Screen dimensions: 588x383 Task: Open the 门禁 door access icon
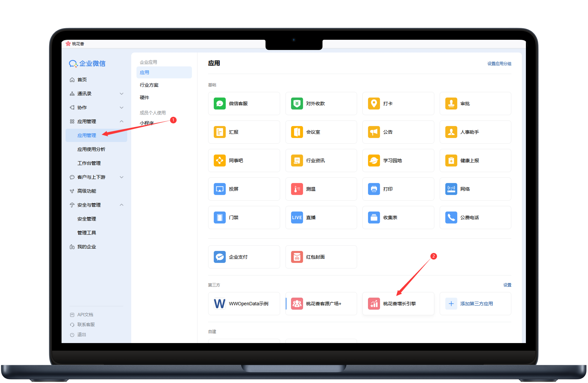click(219, 217)
